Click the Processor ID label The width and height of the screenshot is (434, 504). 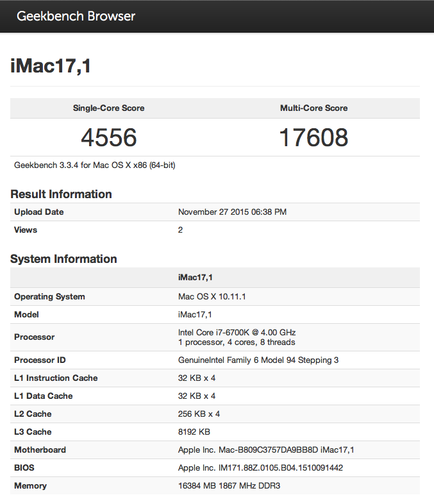tap(40, 360)
